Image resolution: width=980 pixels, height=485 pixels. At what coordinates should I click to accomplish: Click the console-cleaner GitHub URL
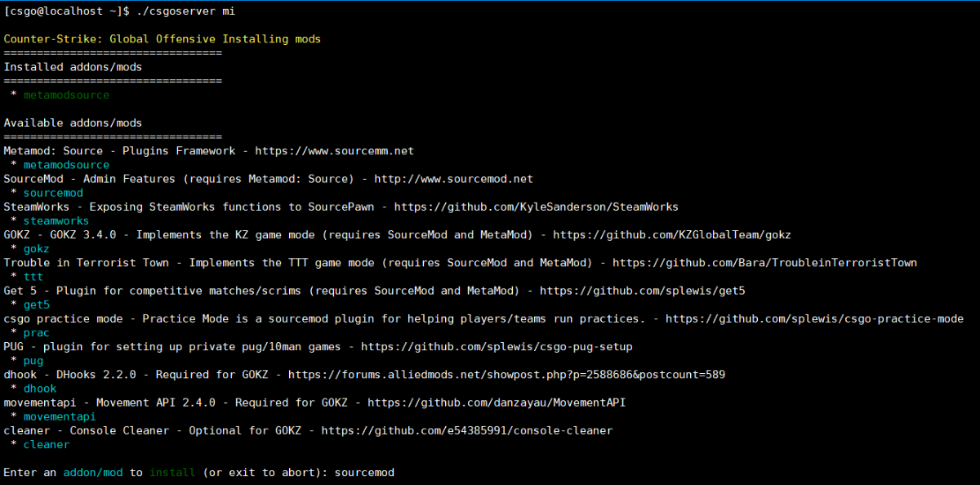tap(466, 430)
